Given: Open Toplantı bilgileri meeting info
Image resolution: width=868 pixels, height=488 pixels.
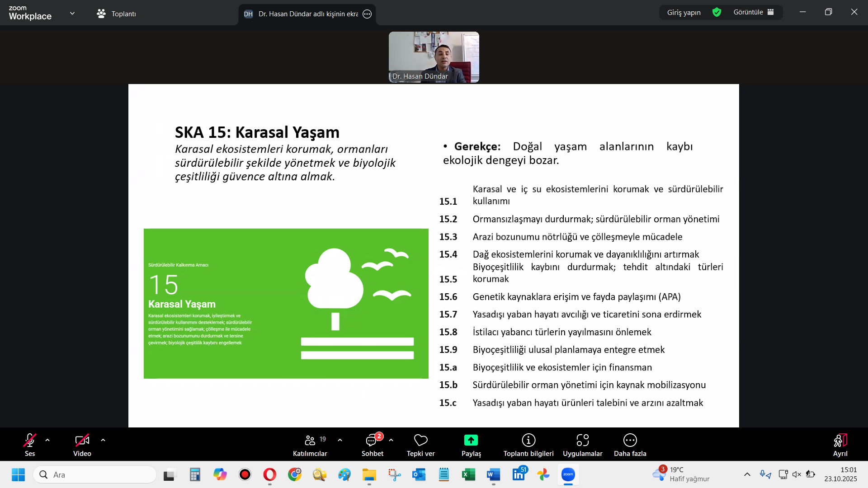Looking at the screenshot, I should 528,440.
